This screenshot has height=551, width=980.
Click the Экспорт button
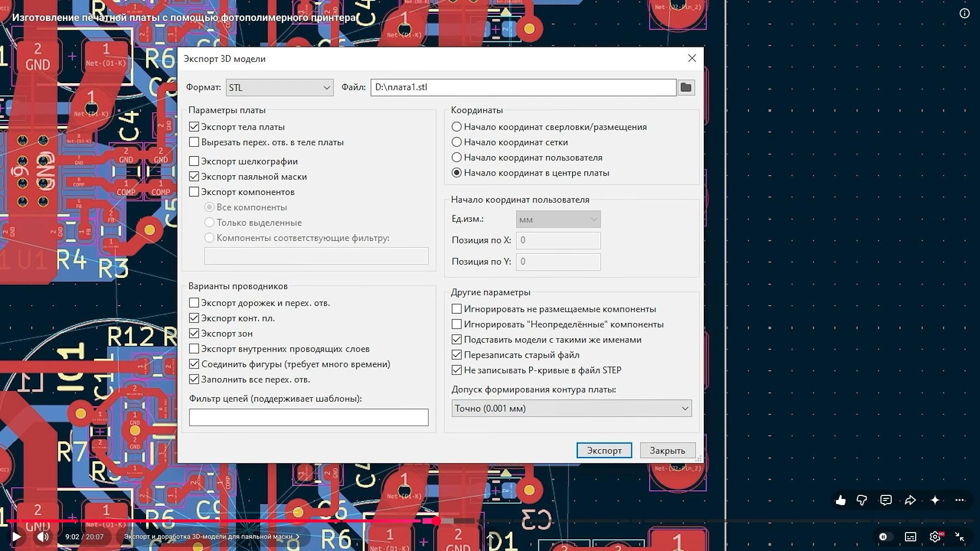pyautogui.click(x=604, y=450)
